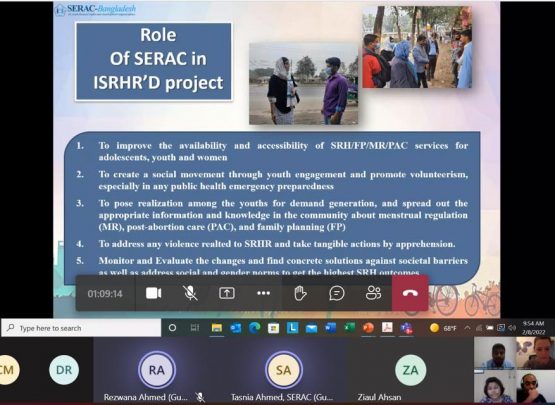
Task: Select Rezwana Ahmed's RA avatar
Action: 157,370
